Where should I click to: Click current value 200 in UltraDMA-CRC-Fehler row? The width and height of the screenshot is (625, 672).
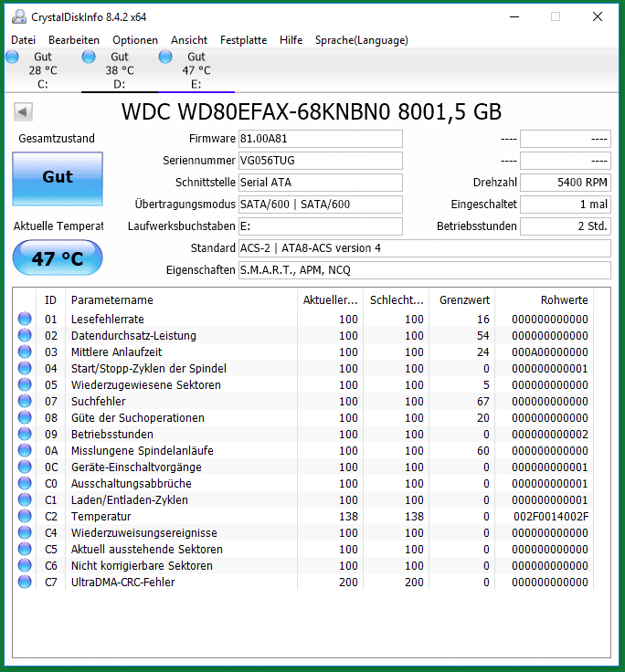pos(348,582)
